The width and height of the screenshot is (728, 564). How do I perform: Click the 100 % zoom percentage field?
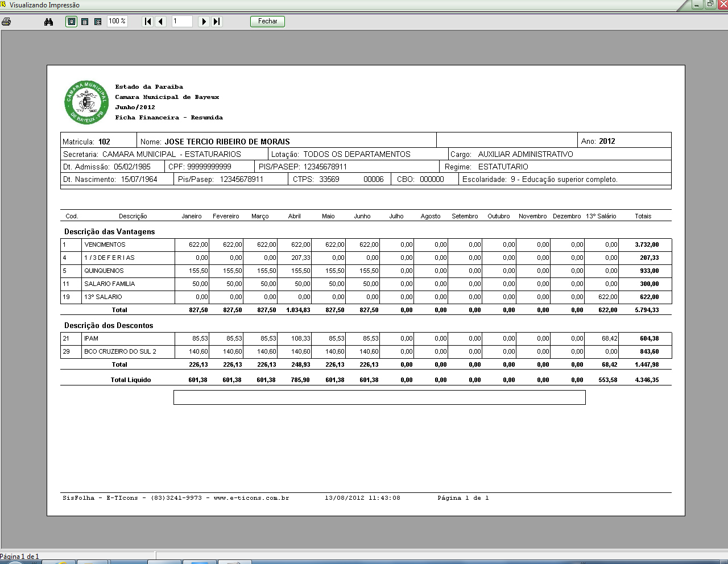pos(117,22)
